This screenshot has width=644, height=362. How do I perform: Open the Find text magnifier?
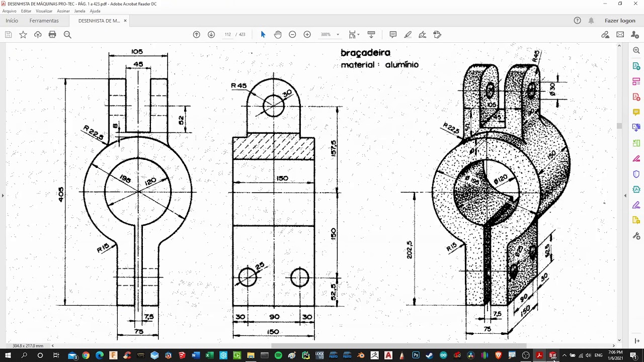pyautogui.click(x=67, y=35)
